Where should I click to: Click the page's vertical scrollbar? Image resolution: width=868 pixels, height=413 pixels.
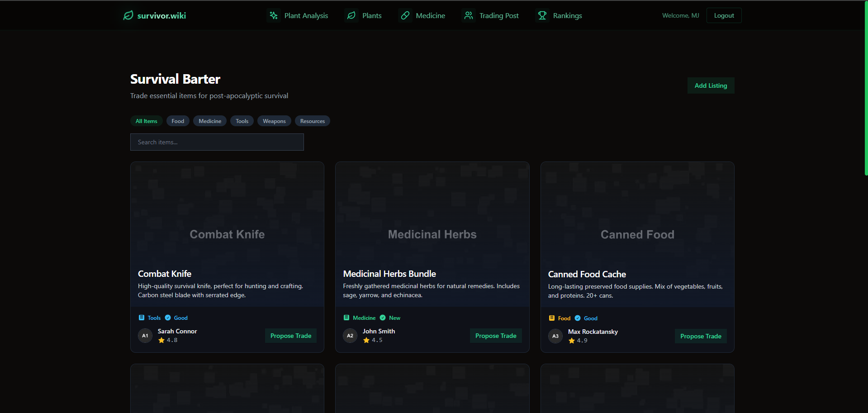click(866, 88)
